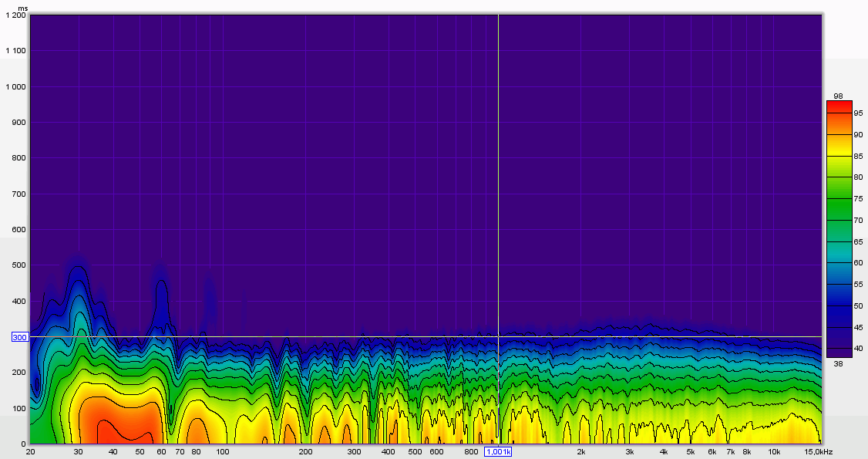Click the 100 Hz label on the frequency axis
Viewport: 868px width, 459px height.
[222, 452]
